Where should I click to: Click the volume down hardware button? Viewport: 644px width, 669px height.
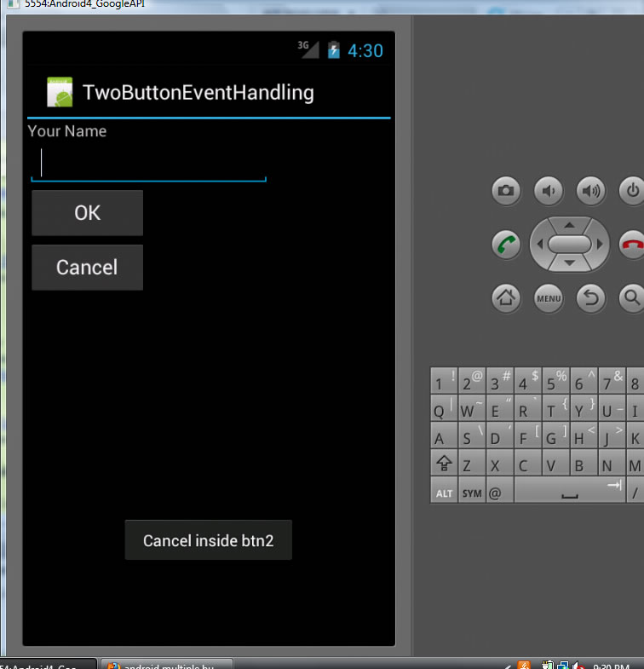[549, 191]
